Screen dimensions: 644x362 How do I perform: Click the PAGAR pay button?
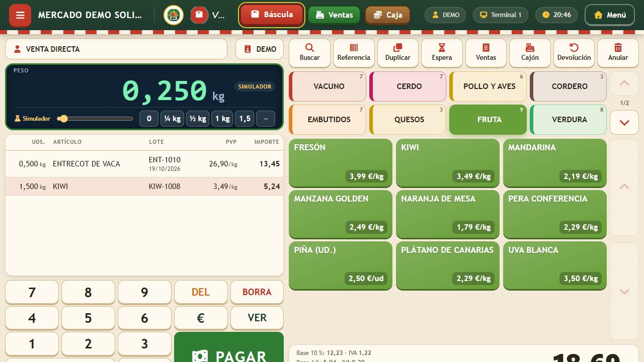tap(229, 347)
